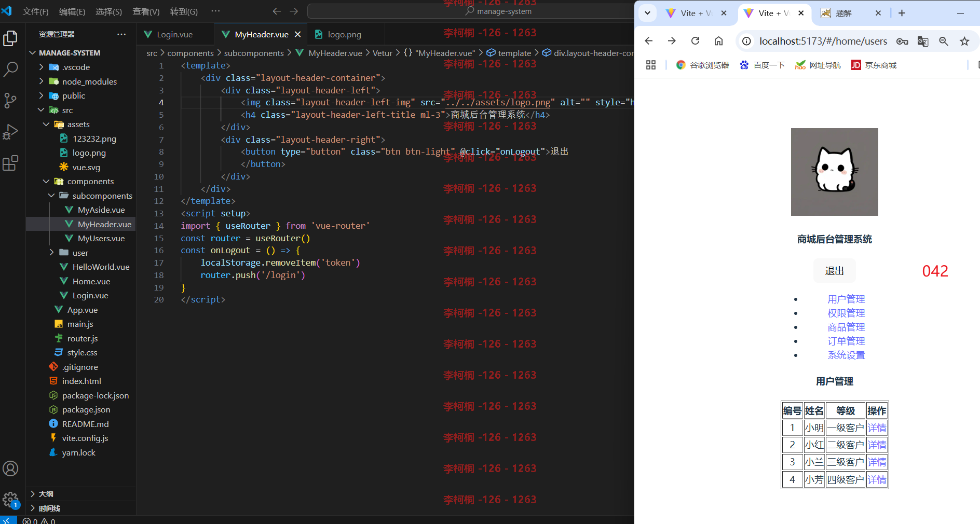The width and height of the screenshot is (980, 524).
Task: Open the 编辑(E) menu
Action: tap(72, 11)
